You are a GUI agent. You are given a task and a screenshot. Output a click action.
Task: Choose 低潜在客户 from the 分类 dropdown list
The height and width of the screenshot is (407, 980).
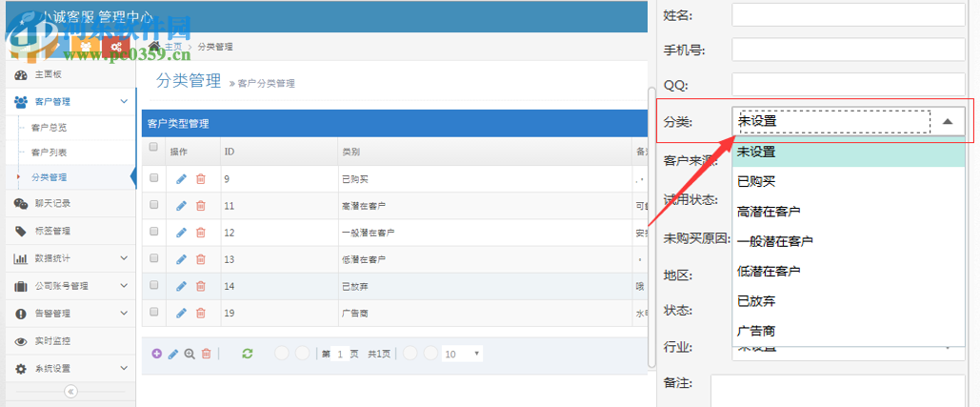tap(849, 272)
